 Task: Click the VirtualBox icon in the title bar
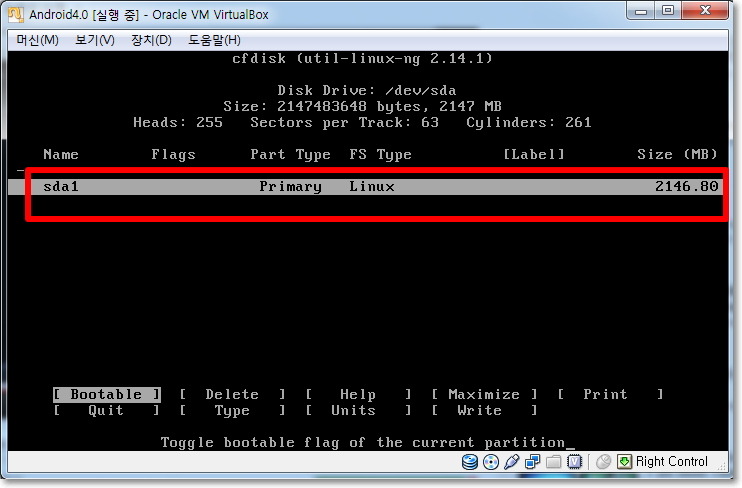click(x=16, y=14)
